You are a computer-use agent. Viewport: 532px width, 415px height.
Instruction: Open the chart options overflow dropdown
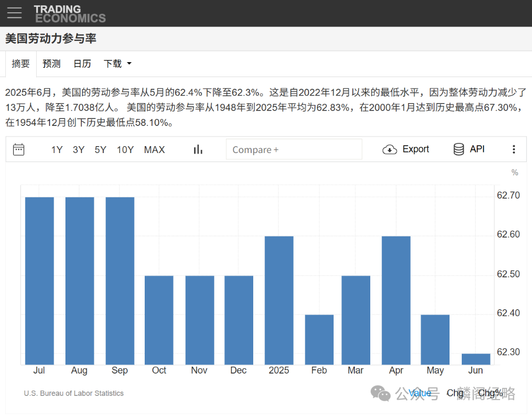point(514,149)
